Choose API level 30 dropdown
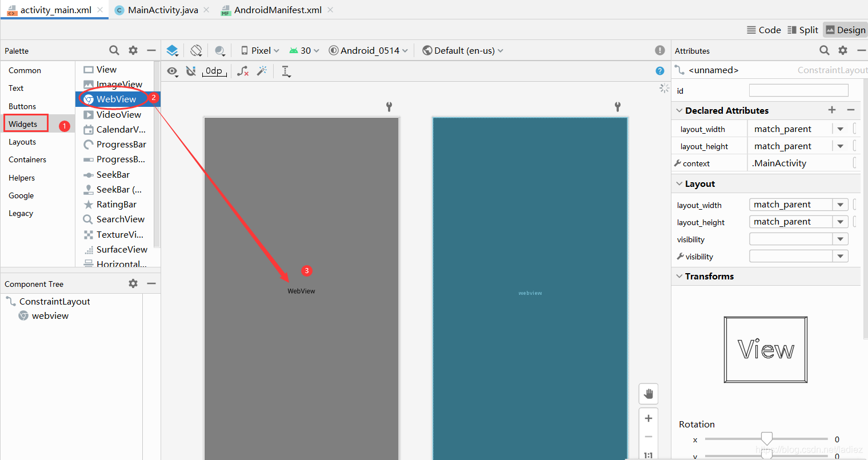 click(x=304, y=50)
